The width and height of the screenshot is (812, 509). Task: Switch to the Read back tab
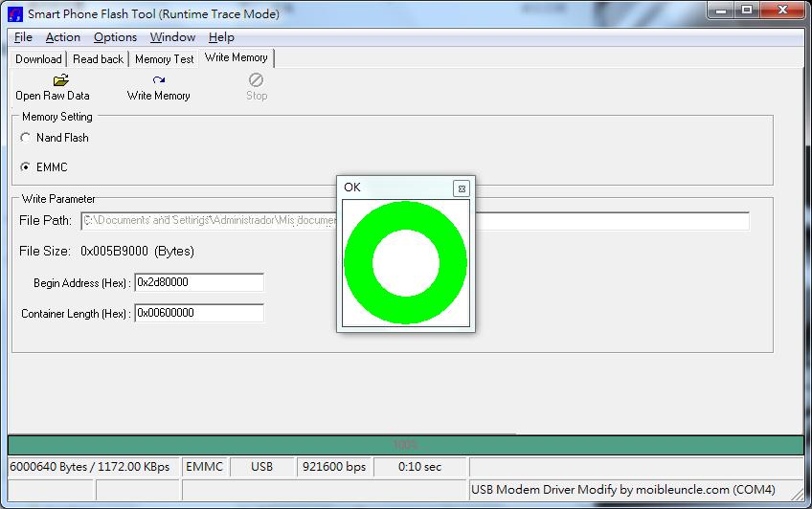tap(98, 59)
